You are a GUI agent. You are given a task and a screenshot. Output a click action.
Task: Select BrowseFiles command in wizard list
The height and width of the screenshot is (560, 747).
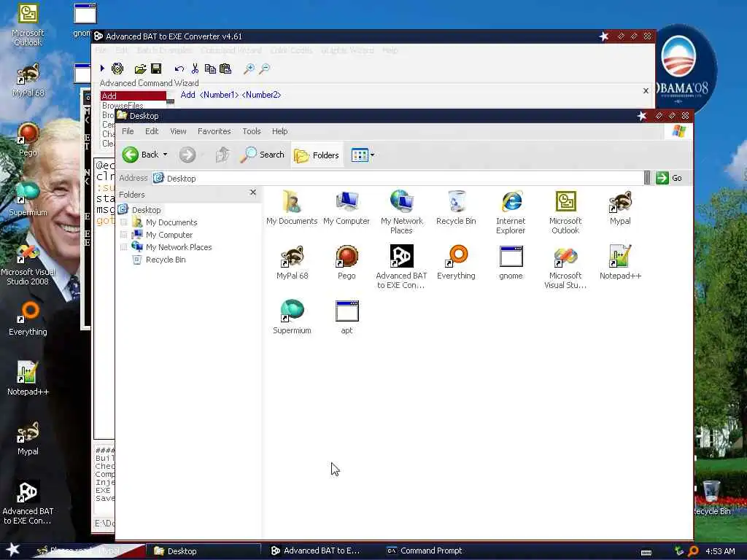[123, 106]
